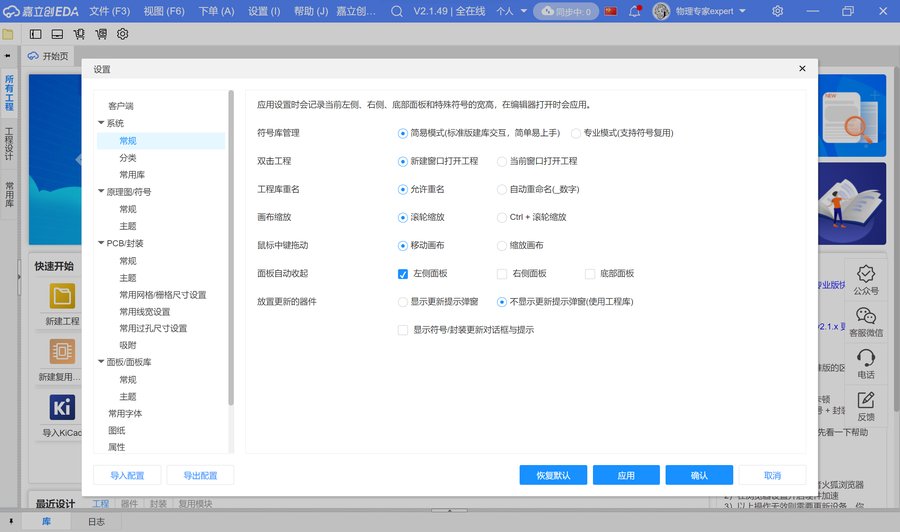Select 常用网格/栅格尺寸设置 in tree
900x532 pixels.
tap(162, 294)
